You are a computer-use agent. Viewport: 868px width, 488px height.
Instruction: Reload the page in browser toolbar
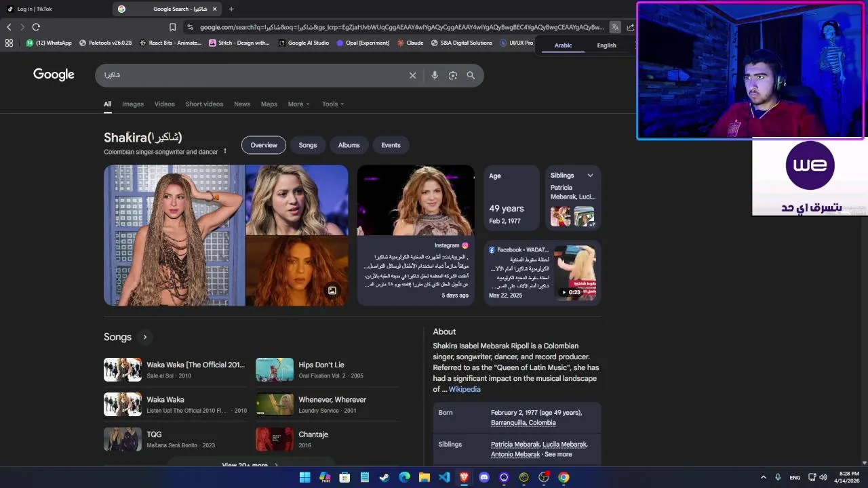click(x=36, y=27)
